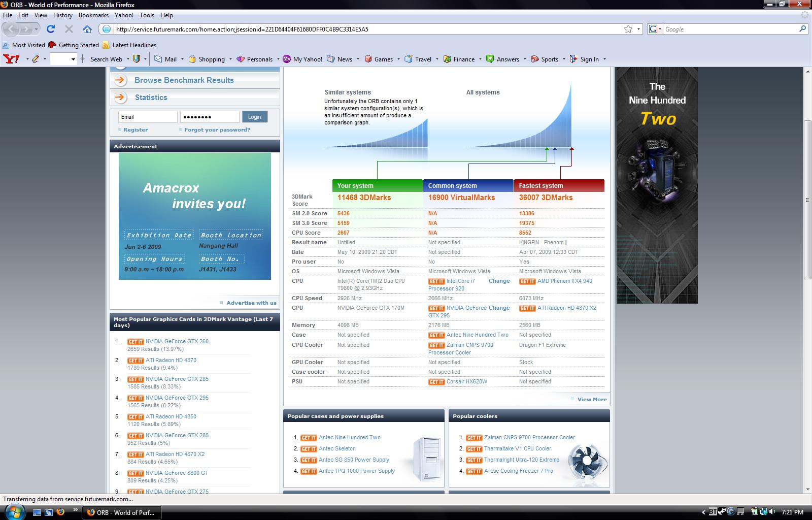Click the Amacrox invites you advertisement

pyautogui.click(x=195, y=216)
